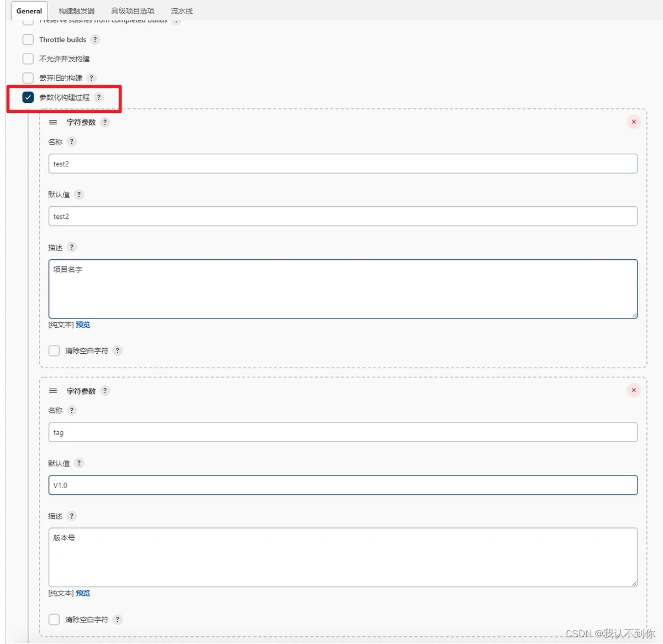
Task: Remove the first string parameter (test2)
Action: [634, 122]
